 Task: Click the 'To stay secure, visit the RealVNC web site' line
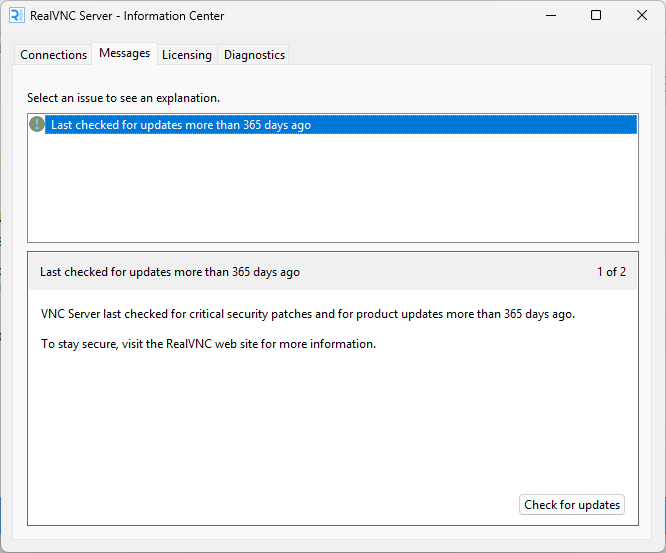208,344
